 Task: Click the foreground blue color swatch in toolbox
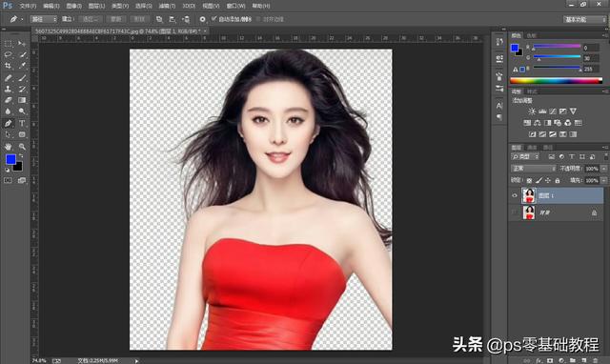click(10, 159)
